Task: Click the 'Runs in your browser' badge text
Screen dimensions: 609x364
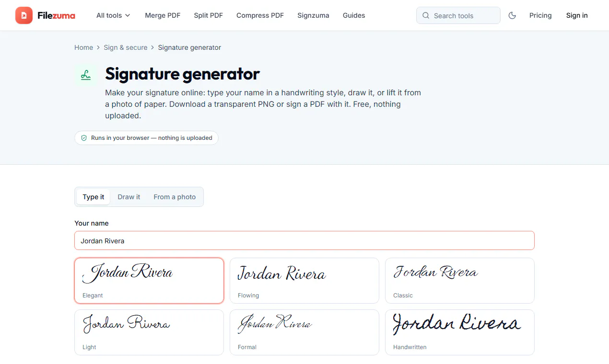Action: click(152, 138)
